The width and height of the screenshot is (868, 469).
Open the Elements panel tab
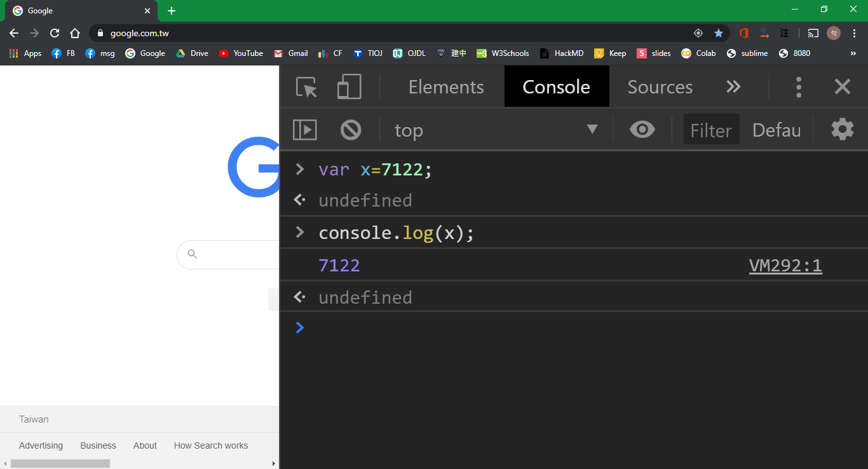[446, 87]
